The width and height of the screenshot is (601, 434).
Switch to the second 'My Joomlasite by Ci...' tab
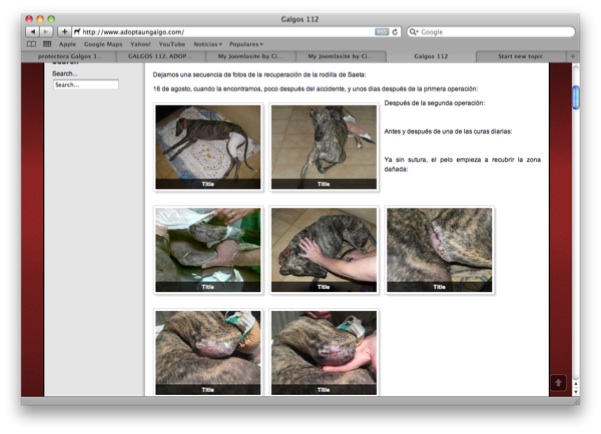(341, 56)
